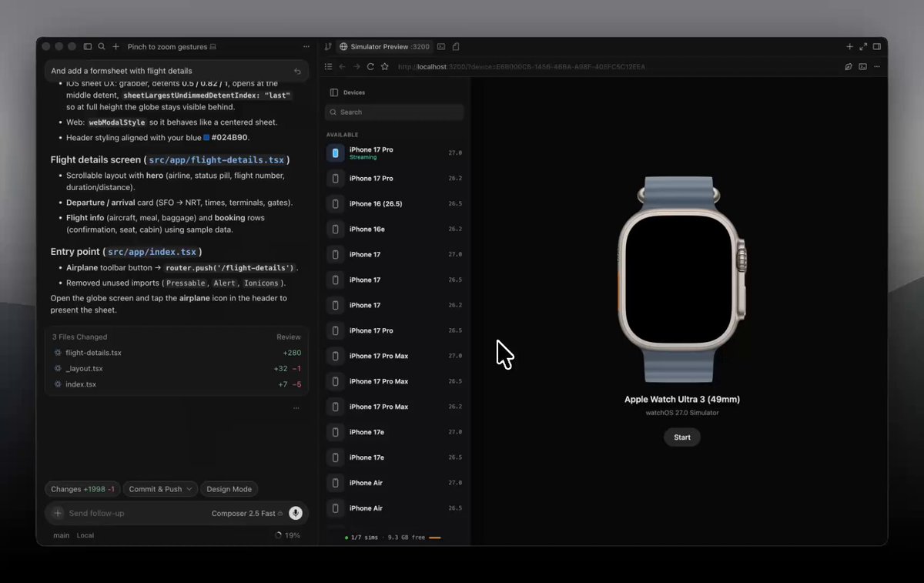This screenshot has height=583, width=924.
Task: Click the device Search field
Action: click(394, 112)
